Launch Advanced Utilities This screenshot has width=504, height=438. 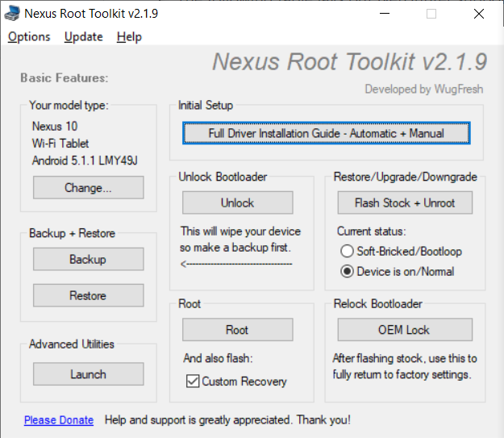tap(89, 374)
